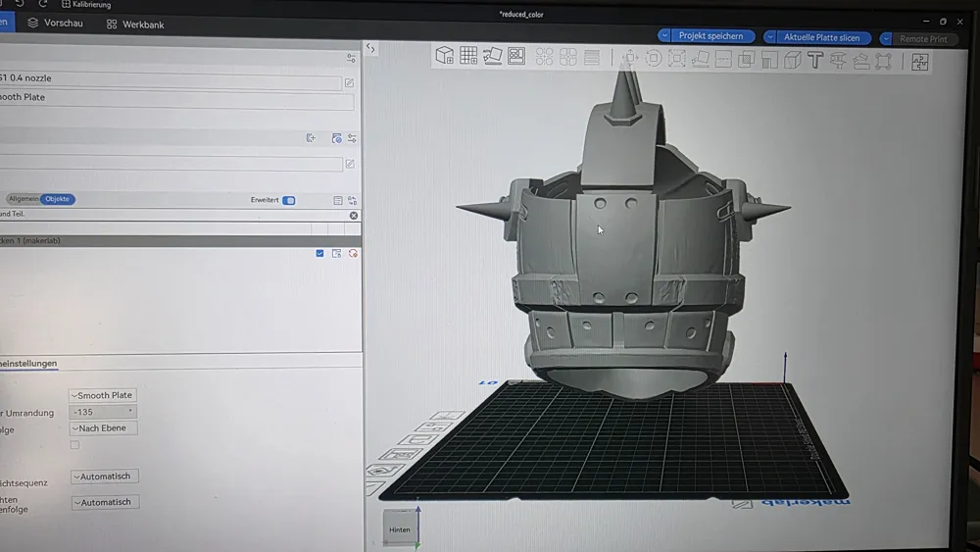
Task: Click the Aktuelle Platte slicen button
Action: (x=822, y=37)
